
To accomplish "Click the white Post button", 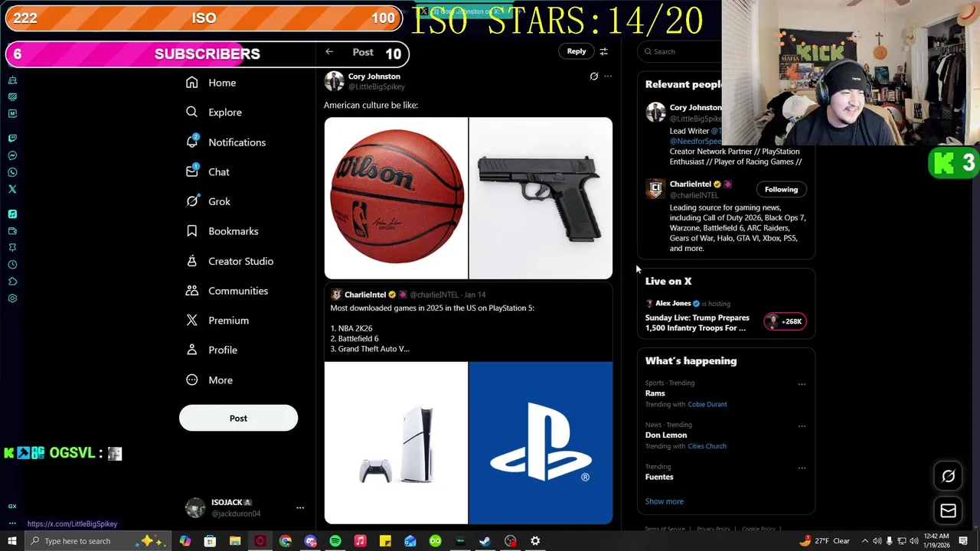I will pos(238,418).
